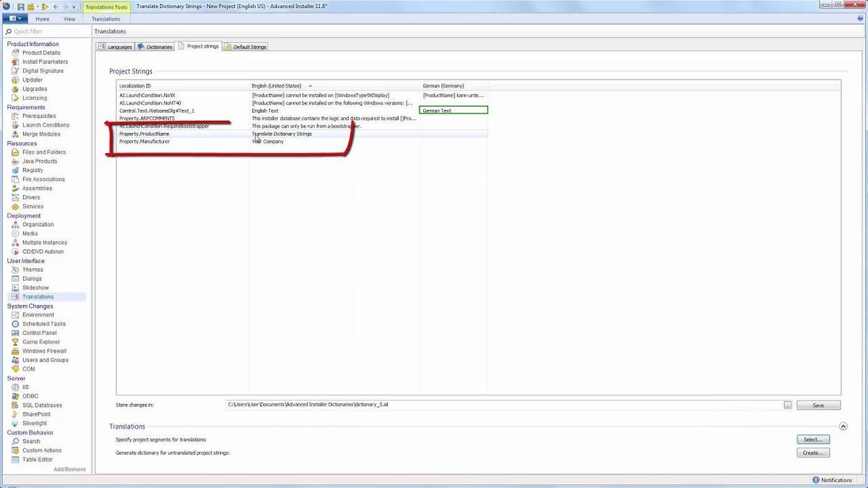Click the Build project toolbar icon
This screenshot has width=868, height=488.
(x=30, y=7)
